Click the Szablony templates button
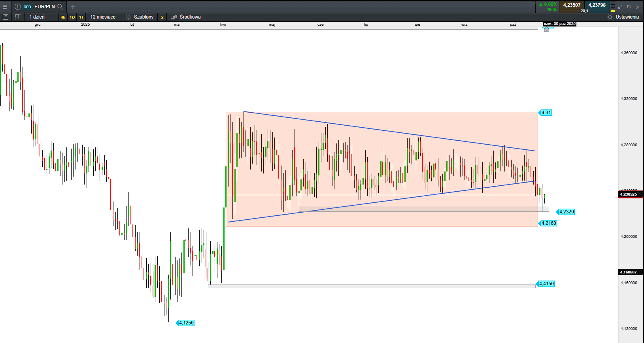Viewport: 644px width, 343px height. [x=140, y=17]
